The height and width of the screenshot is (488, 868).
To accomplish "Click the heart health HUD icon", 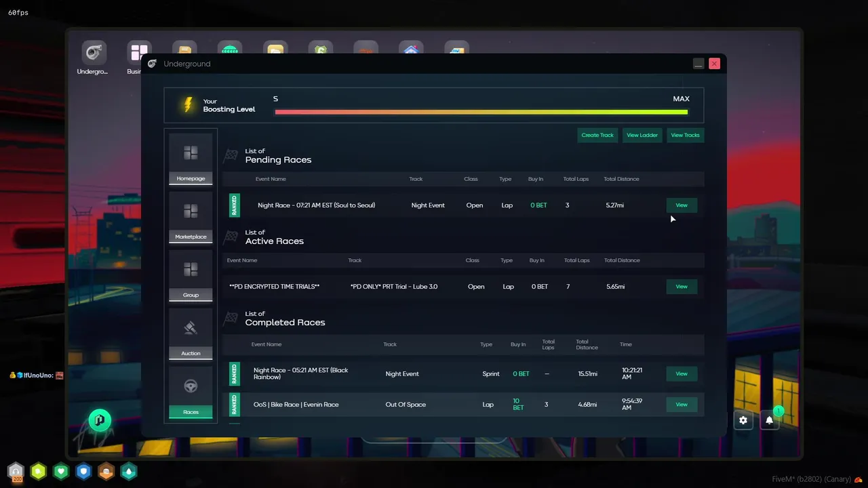I will pyautogui.click(x=61, y=471).
